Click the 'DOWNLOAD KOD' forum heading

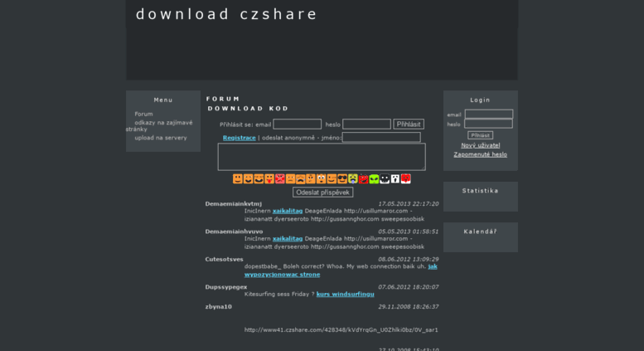pos(248,109)
